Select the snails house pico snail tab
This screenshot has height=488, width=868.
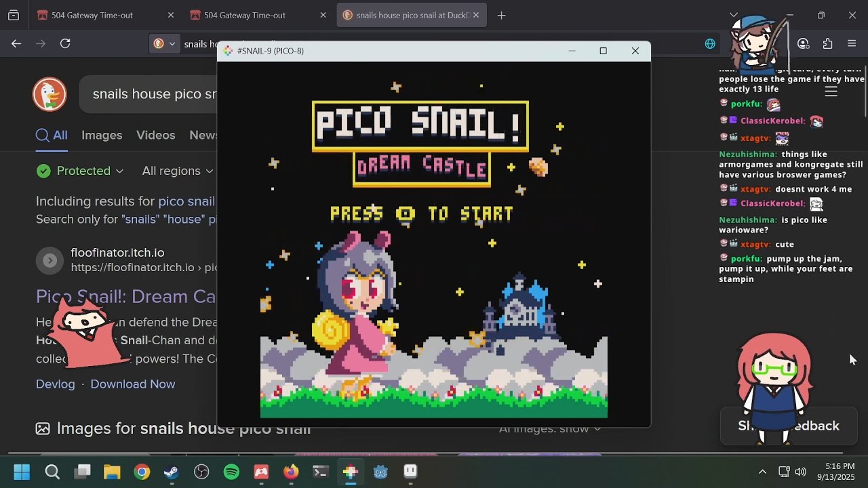pyautogui.click(x=412, y=15)
